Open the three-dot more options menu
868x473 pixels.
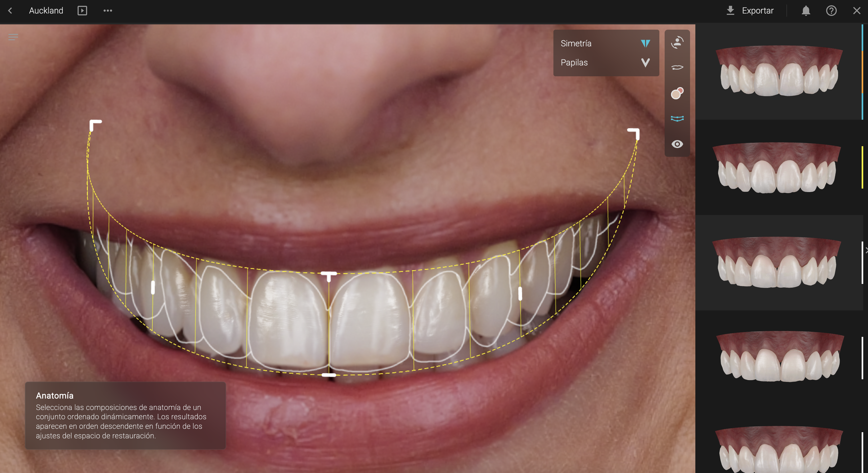(108, 11)
